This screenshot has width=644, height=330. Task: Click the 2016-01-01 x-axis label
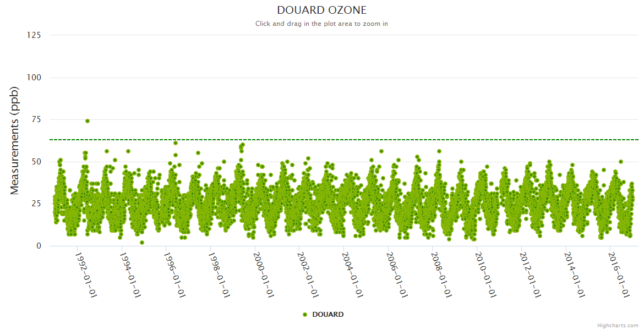pos(620,275)
